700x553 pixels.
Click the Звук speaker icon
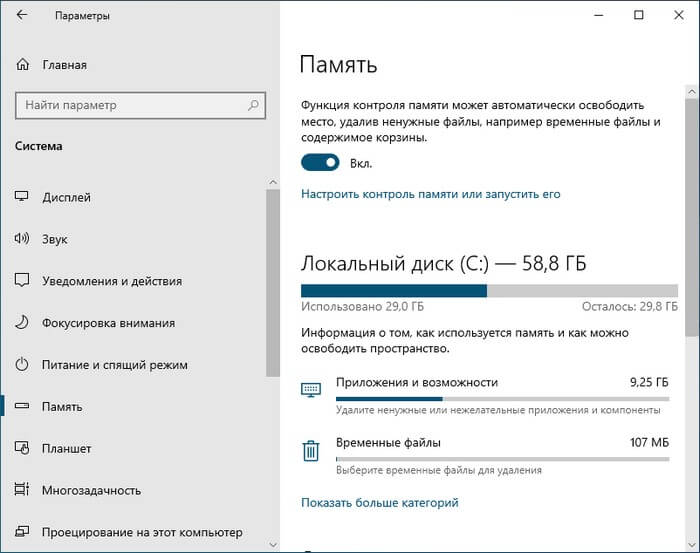(x=22, y=239)
